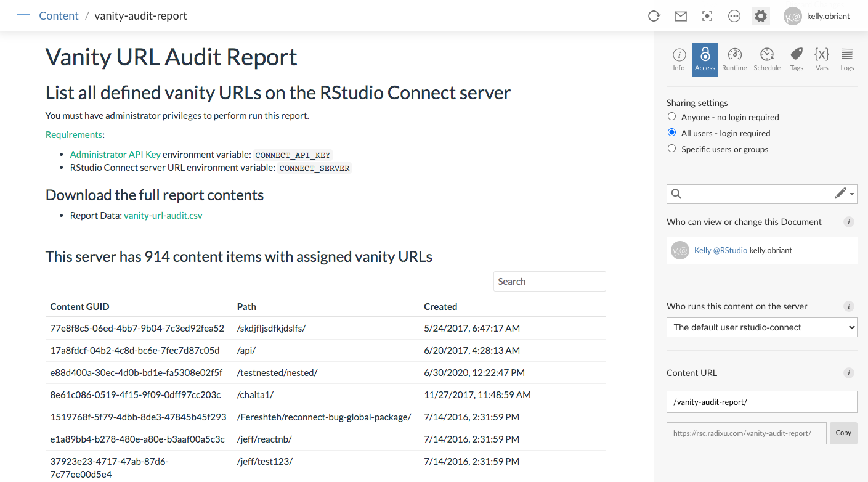868x482 pixels.
Task: Select 'Anyone - no login required'
Action: pyautogui.click(x=672, y=116)
